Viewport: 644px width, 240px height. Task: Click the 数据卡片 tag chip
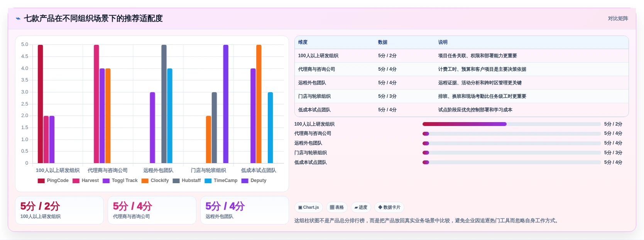389,208
